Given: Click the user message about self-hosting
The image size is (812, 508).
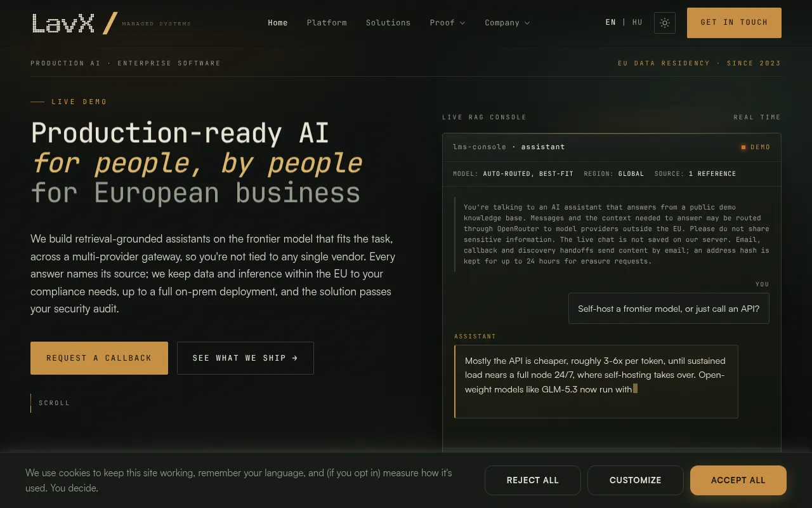Looking at the screenshot, I should (x=669, y=309).
